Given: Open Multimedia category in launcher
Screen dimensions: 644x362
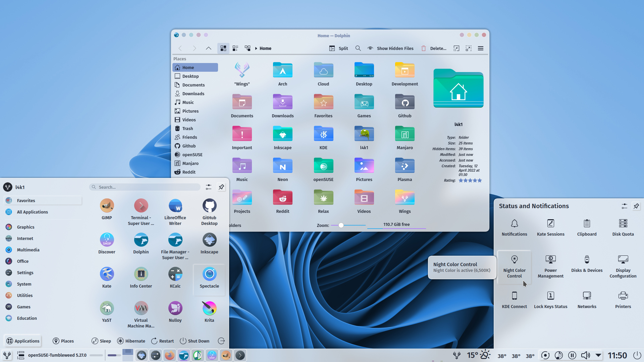Looking at the screenshot, I should point(43,250).
